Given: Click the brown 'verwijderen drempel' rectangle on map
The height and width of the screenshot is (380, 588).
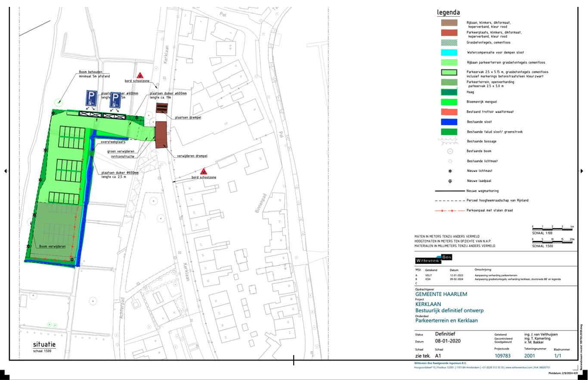Looking at the screenshot, I should tap(161, 135).
